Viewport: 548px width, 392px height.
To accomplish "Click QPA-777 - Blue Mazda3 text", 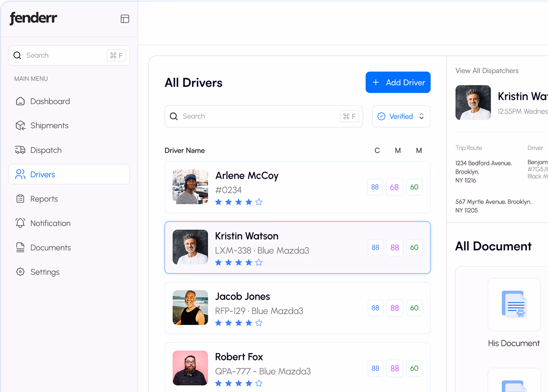I will [x=263, y=372].
